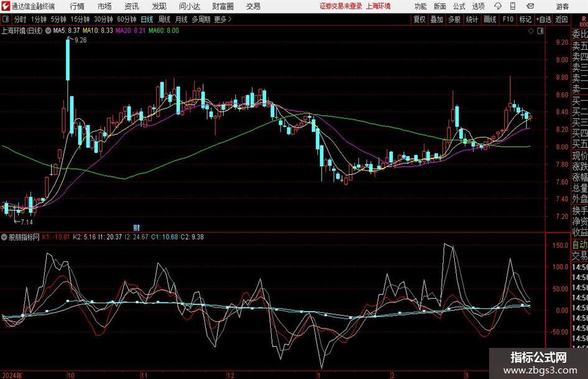Click the C1: 10.68 indicator value
Image resolution: width=588 pixels, height=379 pixels.
coord(164,237)
